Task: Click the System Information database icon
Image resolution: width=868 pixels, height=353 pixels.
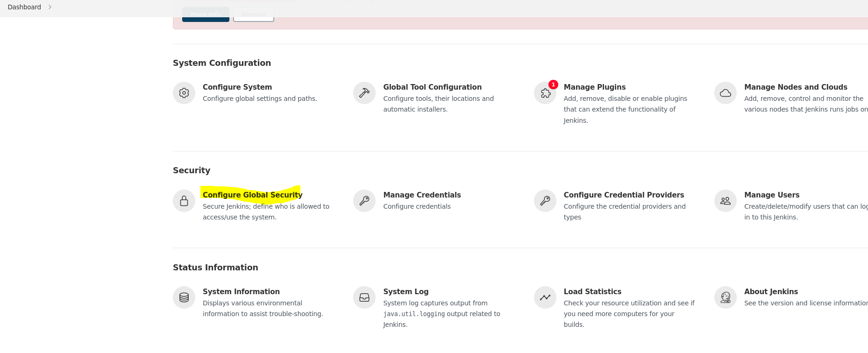Action: (184, 297)
